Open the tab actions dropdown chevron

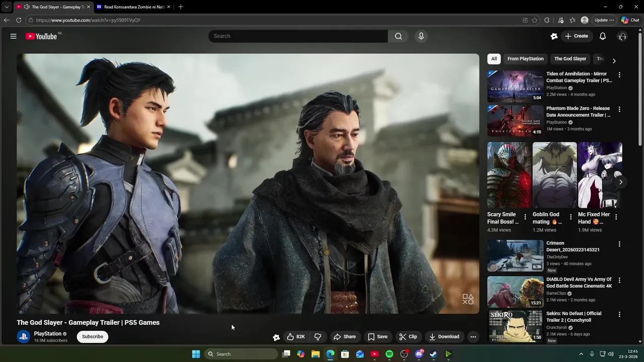(x=7, y=7)
